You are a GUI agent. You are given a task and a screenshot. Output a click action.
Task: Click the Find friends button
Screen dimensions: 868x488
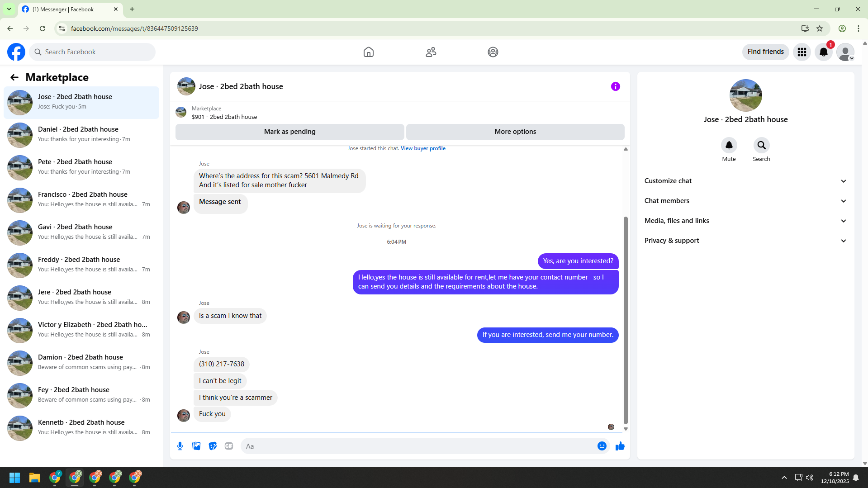click(765, 52)
